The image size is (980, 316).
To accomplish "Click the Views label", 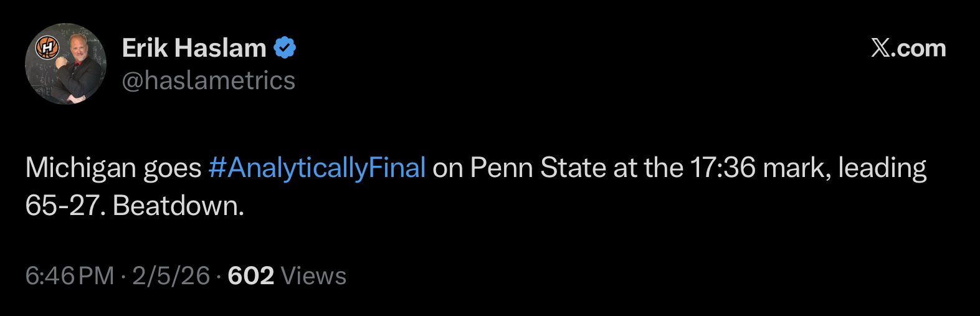I will tap(313, 275).
